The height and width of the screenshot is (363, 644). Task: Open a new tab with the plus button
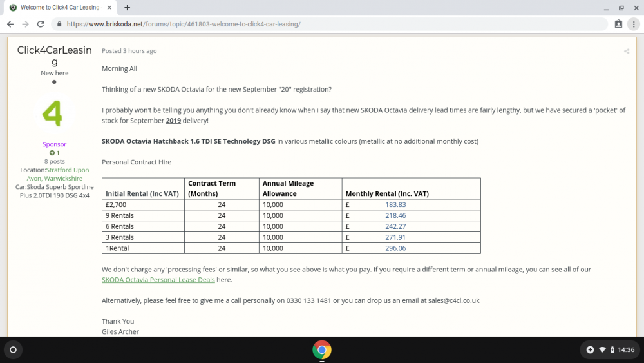coord(128,7)
